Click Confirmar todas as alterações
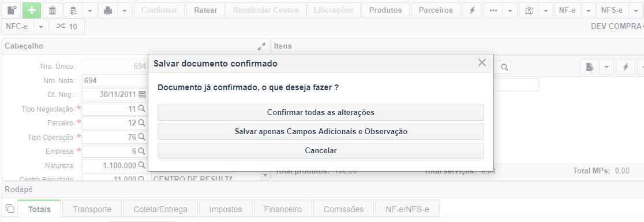This screenshot has height=222, width=644. [321, 112]
